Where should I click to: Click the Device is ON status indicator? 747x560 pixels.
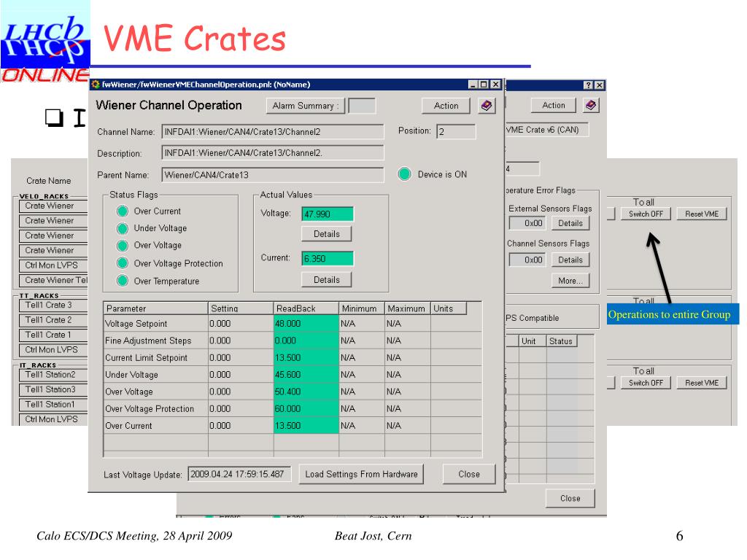pyautogui.click(x=404, y=174)
